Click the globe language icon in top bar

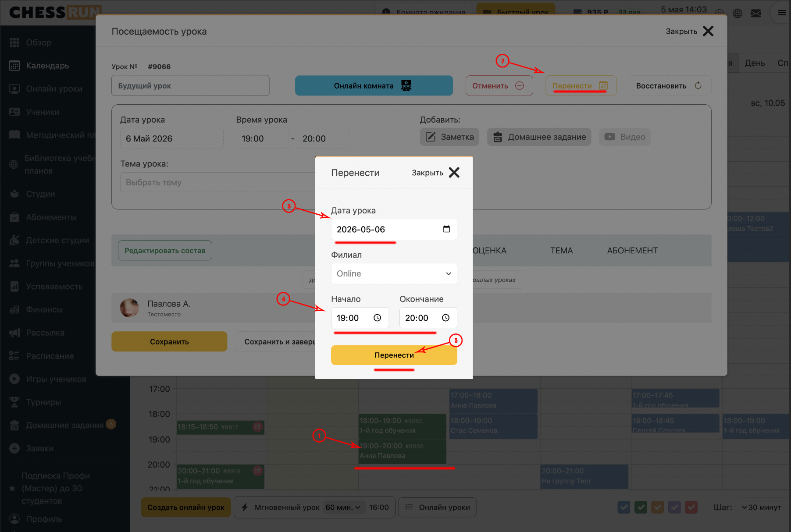coord(738,13)
